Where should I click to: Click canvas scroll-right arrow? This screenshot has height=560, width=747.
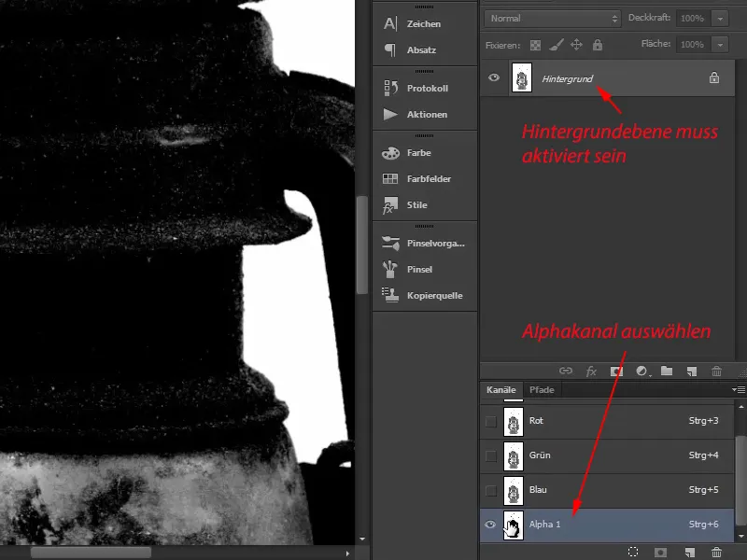(x=347, y=553)
